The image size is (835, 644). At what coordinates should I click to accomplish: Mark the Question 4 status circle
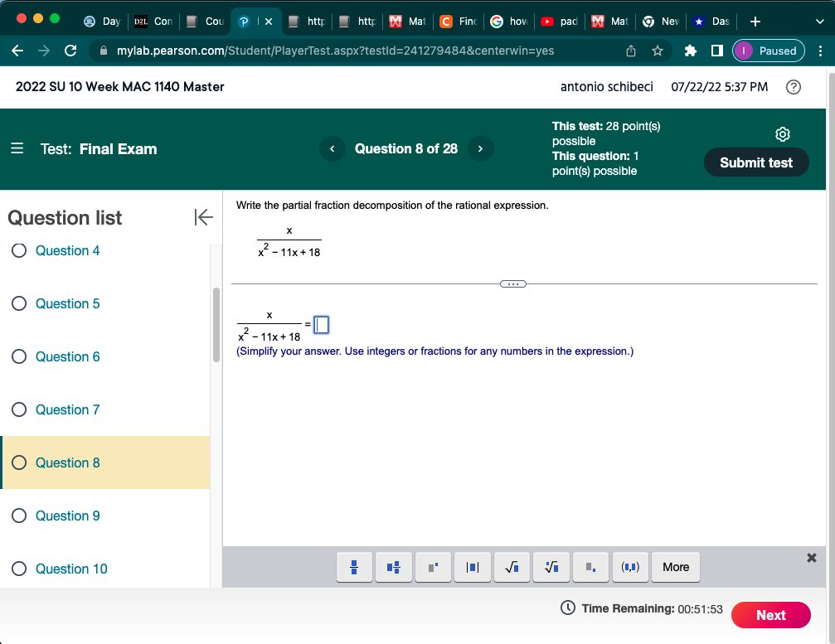click(x=18, y=250)
